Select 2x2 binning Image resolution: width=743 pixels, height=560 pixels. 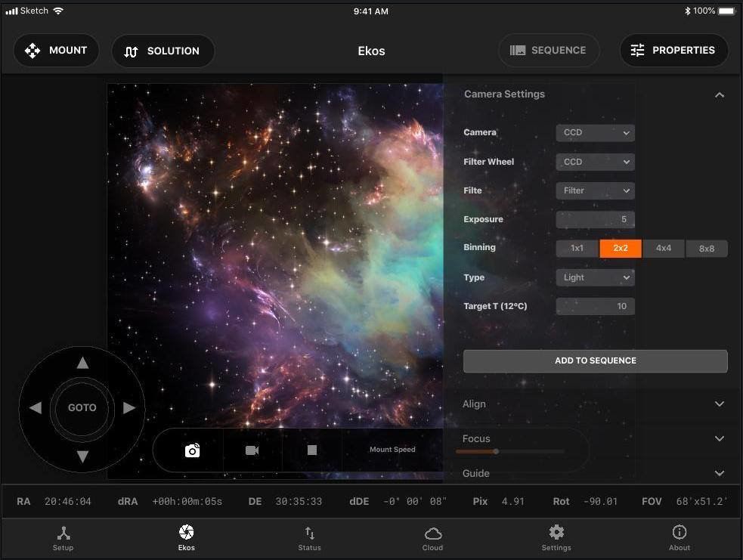(x=621, y=248)
